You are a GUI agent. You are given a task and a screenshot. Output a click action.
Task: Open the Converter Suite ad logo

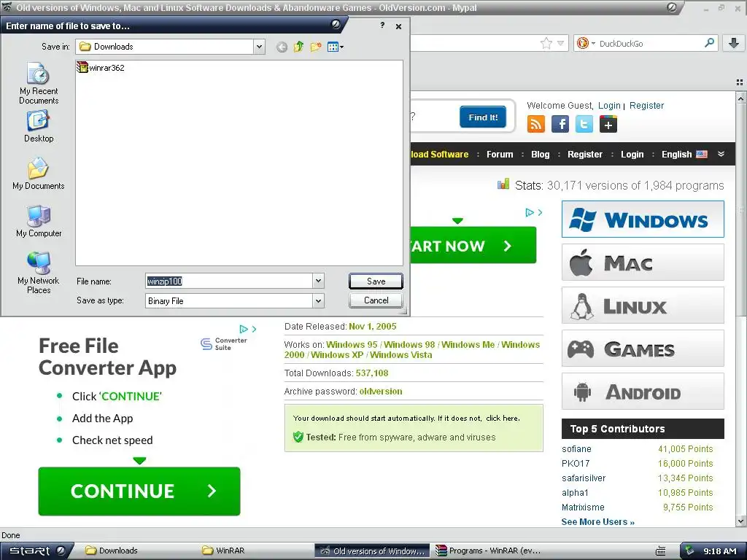click(224, 344)
